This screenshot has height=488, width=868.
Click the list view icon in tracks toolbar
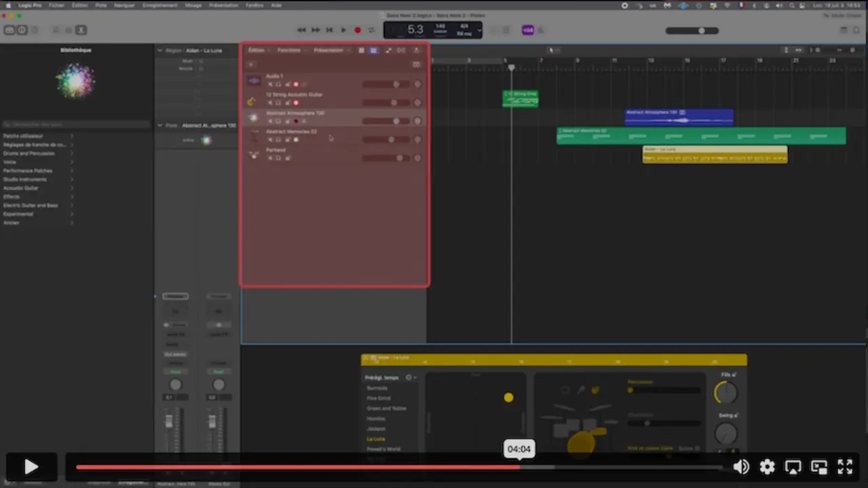(x=361, y=50)
